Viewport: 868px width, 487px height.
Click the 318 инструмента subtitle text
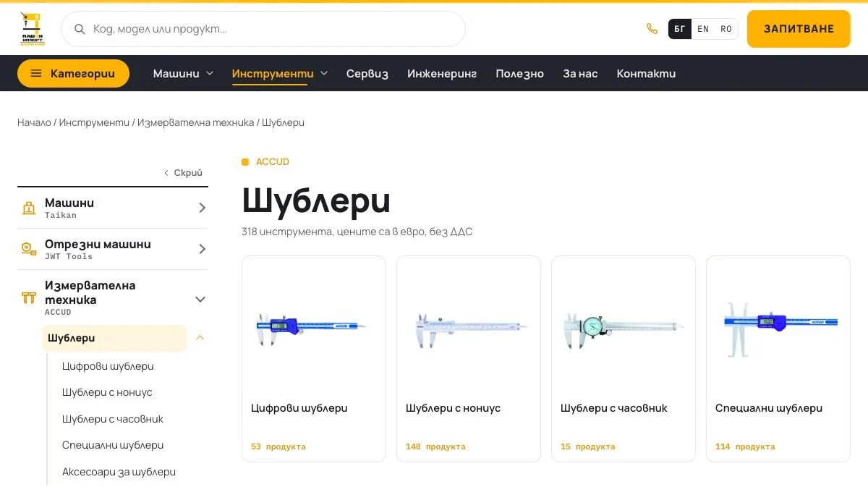pos(357,232)
